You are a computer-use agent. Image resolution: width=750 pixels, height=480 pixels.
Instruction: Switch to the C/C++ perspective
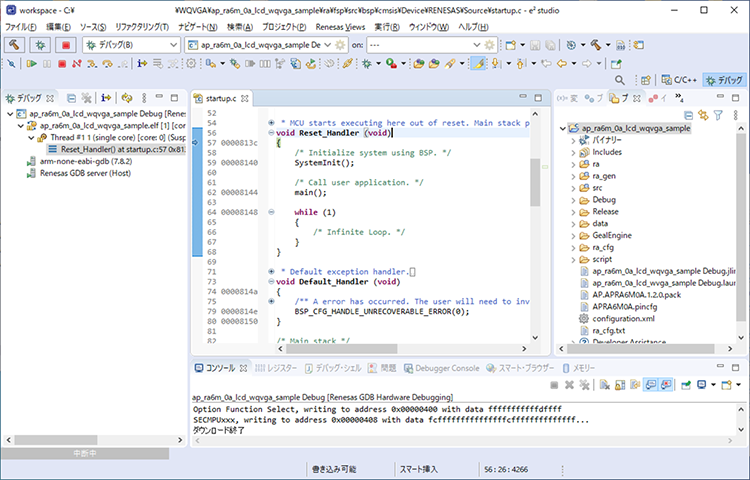point(680,80)
